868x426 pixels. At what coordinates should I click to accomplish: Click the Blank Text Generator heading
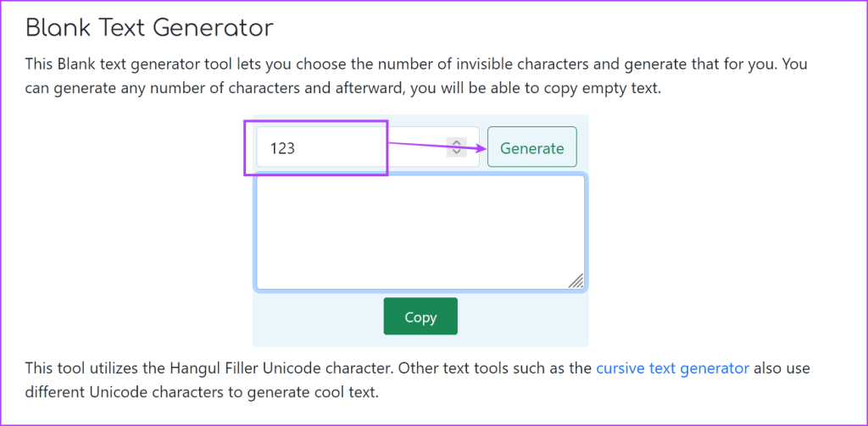pyautogui.click(x=149, y=27)
